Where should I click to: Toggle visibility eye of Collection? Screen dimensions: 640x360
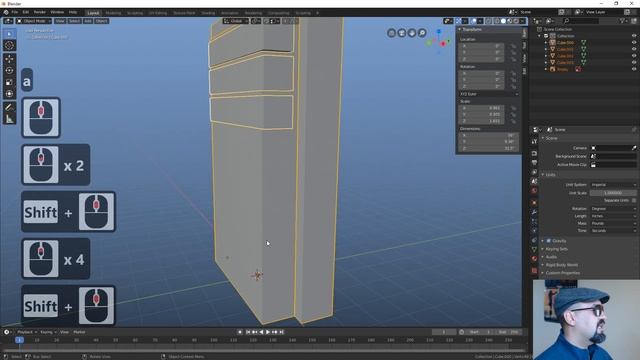(634, 36)
